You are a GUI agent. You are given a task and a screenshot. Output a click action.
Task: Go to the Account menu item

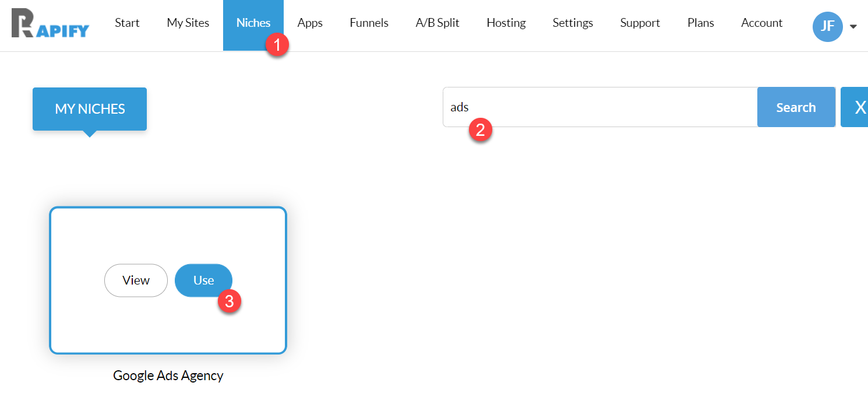(x=761, y=23)
